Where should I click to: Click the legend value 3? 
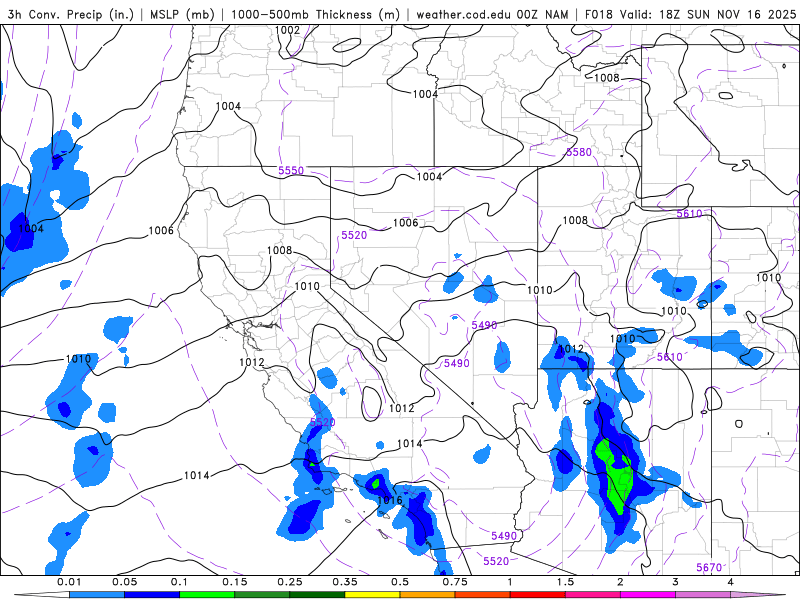point(676,582)
